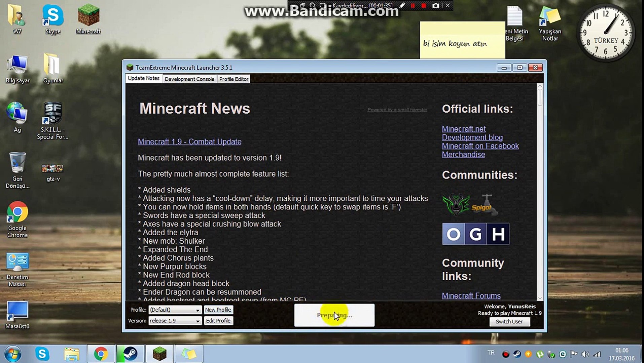Image resolution: width=644 pixels, height=363 pixels.
Task: Open the Oyunlar folder on desktop
Action: [53, 69]
